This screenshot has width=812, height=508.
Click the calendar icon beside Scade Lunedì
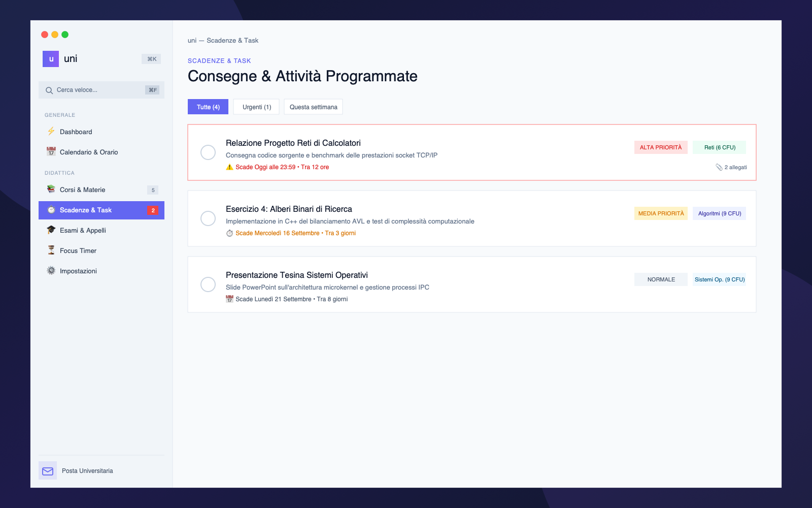tap(229, 299)
